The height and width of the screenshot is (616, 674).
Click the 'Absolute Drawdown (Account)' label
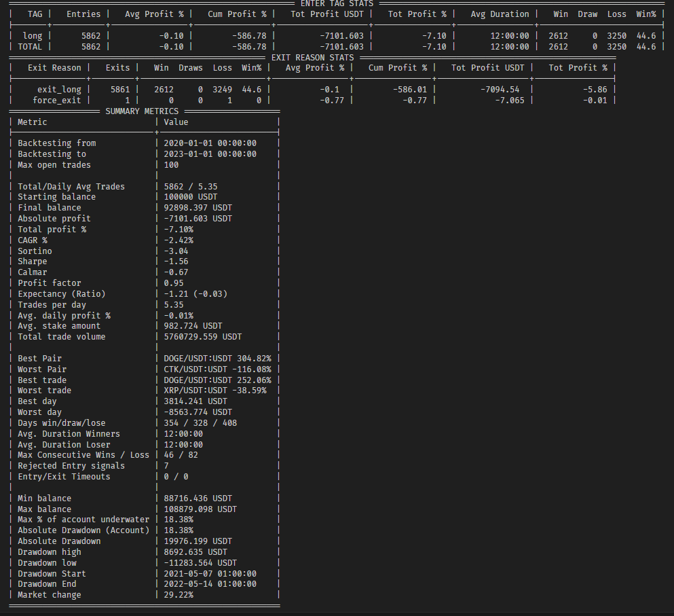tap(83, 530)
